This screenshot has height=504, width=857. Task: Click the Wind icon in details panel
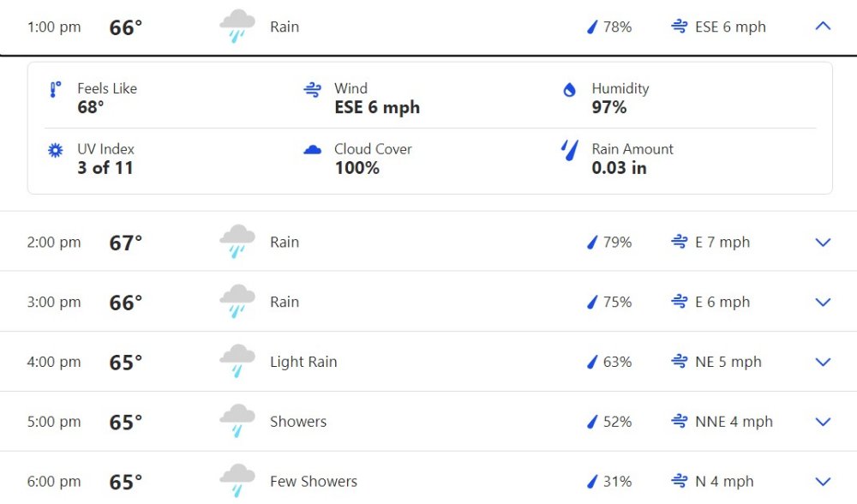pyautogui.click(x=313, y=89)
